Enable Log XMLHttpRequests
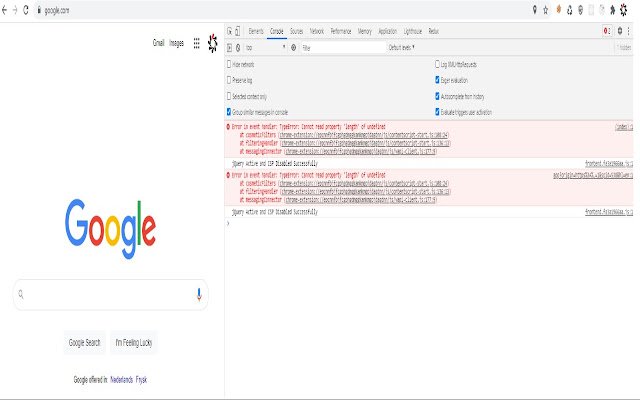This screenshot has width=640, height=400. [438, 64]
